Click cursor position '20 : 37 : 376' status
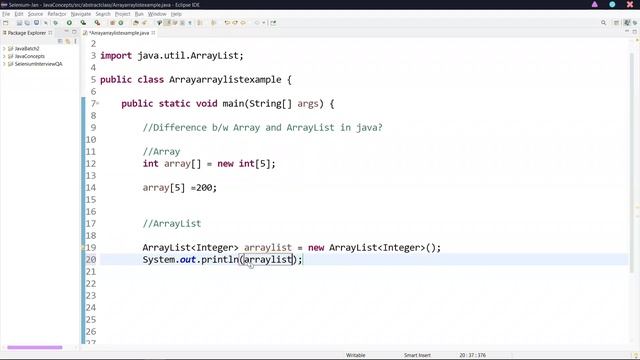The height and width of the screenshot is (360, 640). pos(472,355)
